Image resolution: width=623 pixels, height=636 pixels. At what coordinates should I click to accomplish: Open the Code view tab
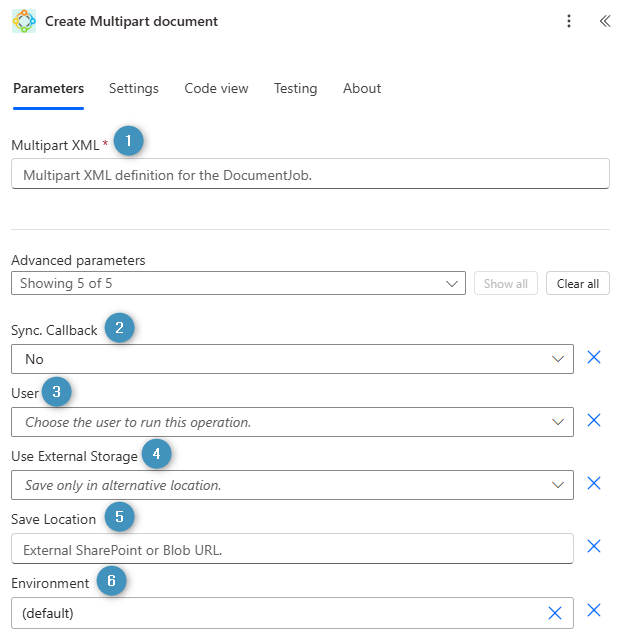(x=216, y=88)
